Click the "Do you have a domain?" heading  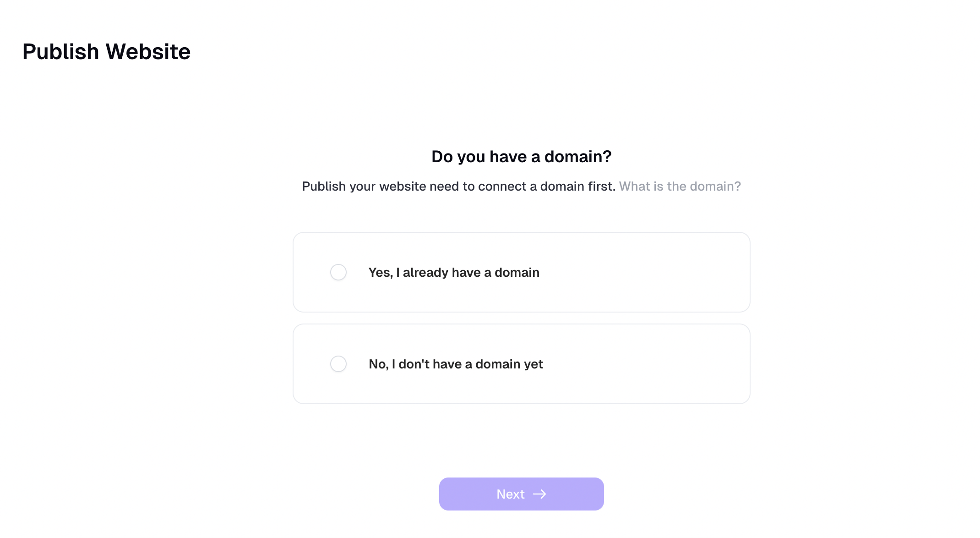tap(521, 157)
